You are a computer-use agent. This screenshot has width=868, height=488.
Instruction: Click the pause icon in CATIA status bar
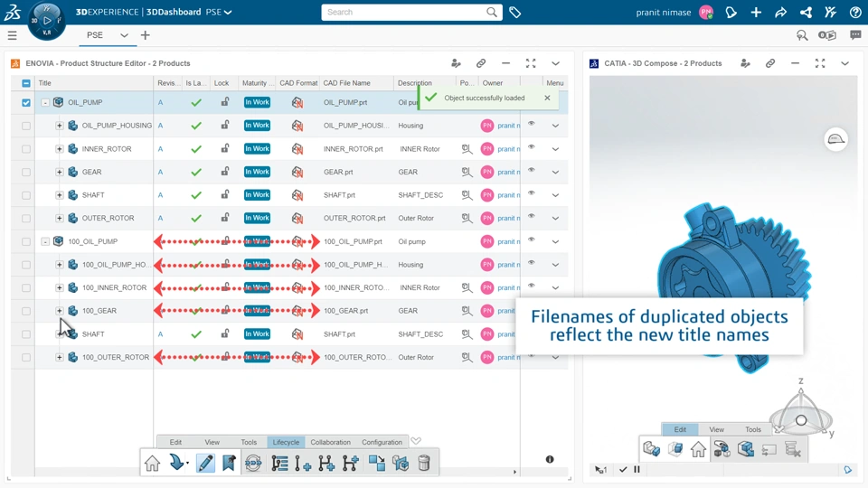pos(637,469)
